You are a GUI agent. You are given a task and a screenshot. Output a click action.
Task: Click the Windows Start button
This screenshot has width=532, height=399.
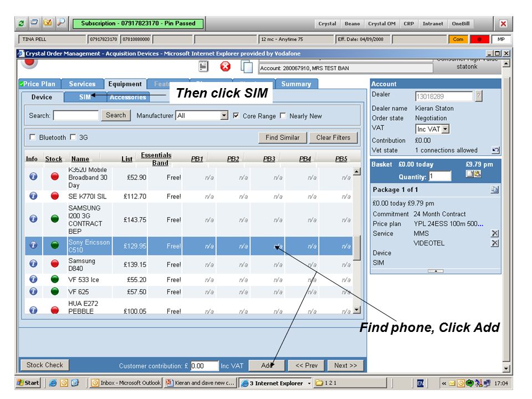pyautogui.click(x=28, y=383)
